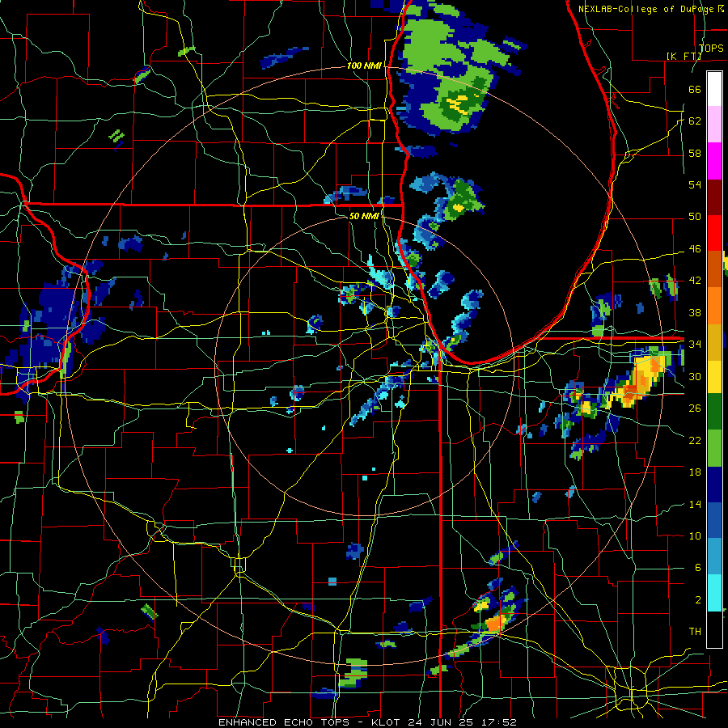Click the legend value "26"
728x728 pixels.
[x=695, y=408]
